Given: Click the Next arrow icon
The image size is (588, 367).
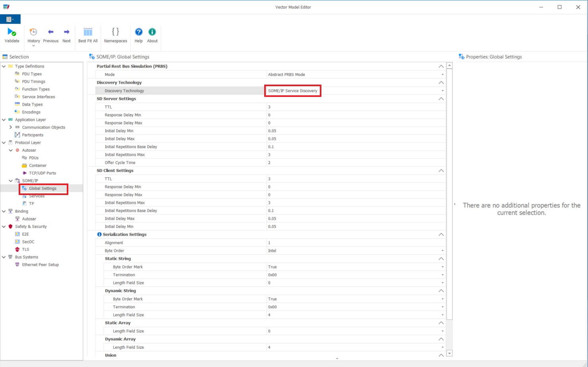Looking at the screenshot, I should click(x=66, y=32).
